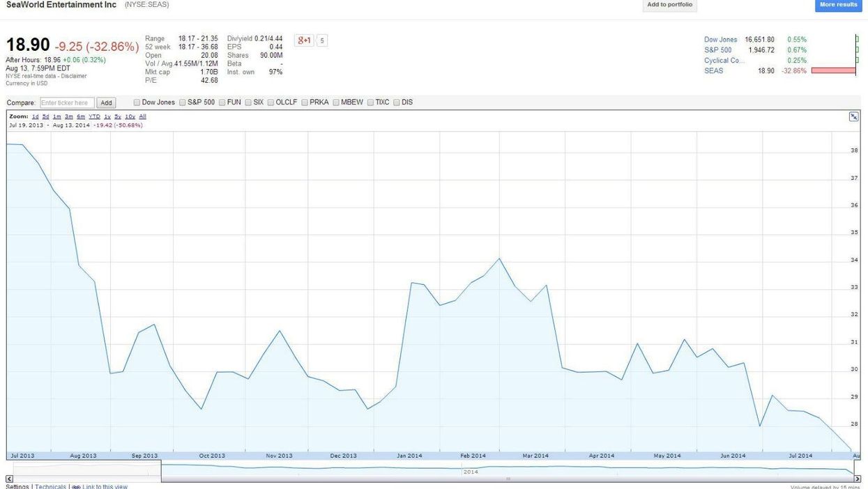This screenshot has height=489, width=868.
Task: Click the scrollbar right arrow
Action: [858, 479]
